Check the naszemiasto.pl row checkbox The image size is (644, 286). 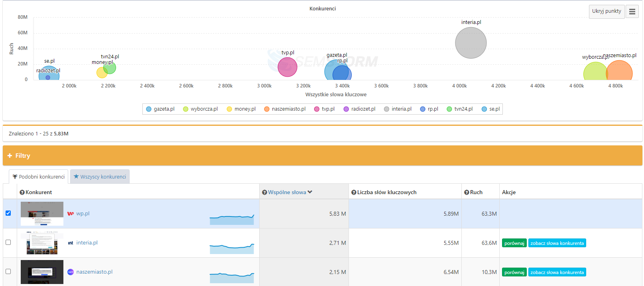coord(8,272)
